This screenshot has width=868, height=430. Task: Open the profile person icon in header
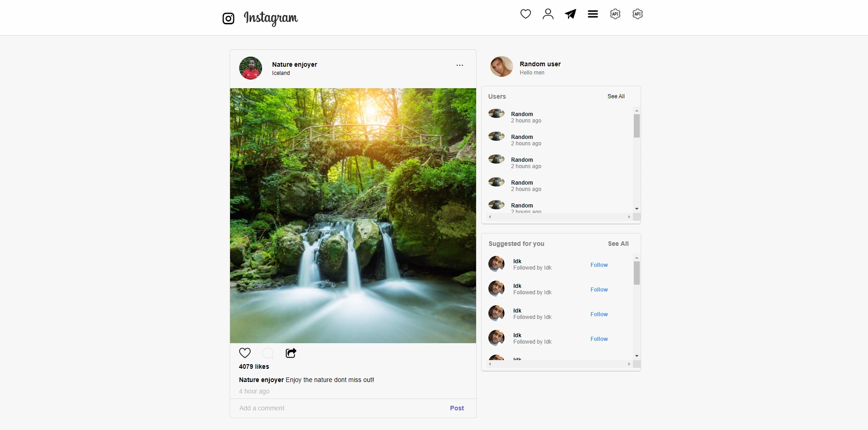(x=548, y=14)
